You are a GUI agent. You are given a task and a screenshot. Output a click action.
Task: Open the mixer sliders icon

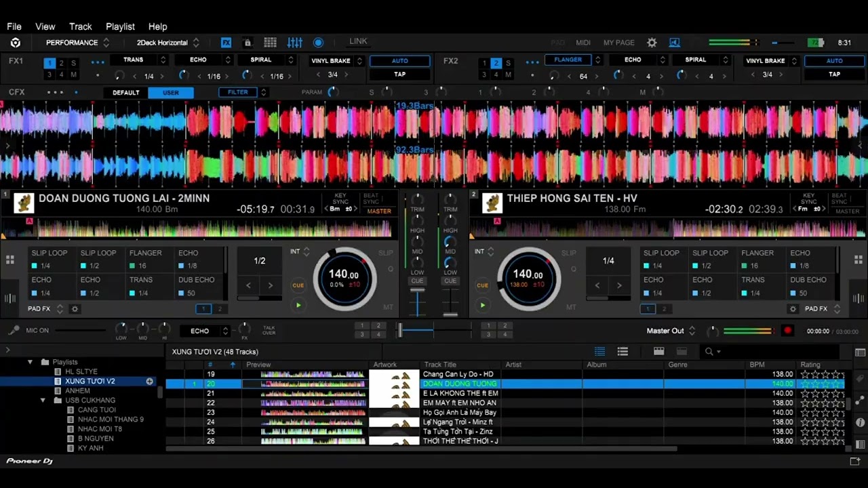coord(295,43)
